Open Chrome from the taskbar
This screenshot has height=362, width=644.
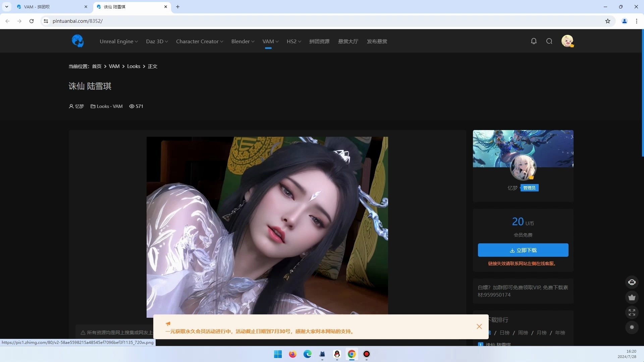tap(352, 354)
